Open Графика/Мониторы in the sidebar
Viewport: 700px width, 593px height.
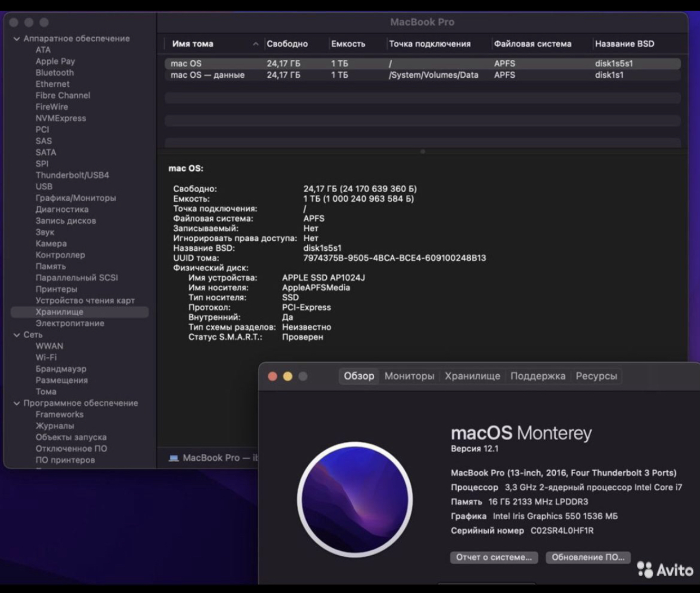coord(76,198)
